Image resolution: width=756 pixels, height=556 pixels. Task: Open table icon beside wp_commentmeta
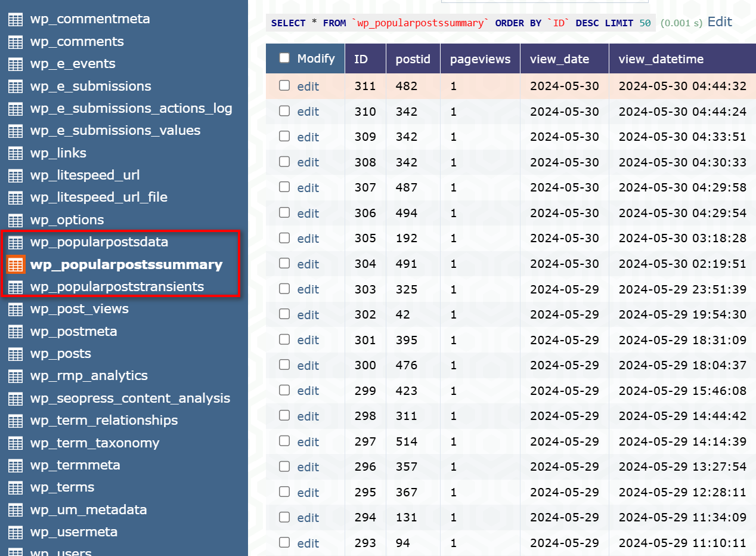click(16, 19)
